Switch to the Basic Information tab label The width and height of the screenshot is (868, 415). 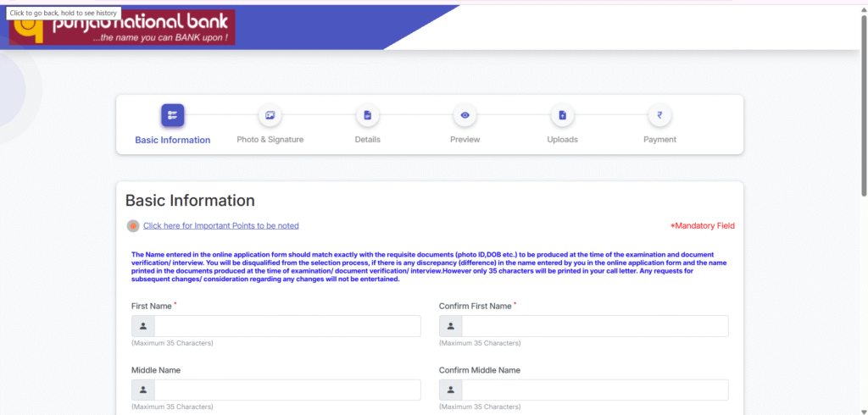[173, 140]
